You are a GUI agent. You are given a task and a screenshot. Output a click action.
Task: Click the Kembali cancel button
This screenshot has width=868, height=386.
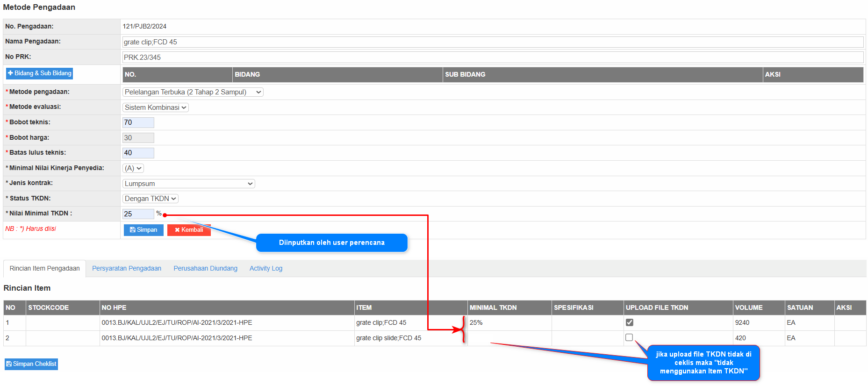point(189,230)
